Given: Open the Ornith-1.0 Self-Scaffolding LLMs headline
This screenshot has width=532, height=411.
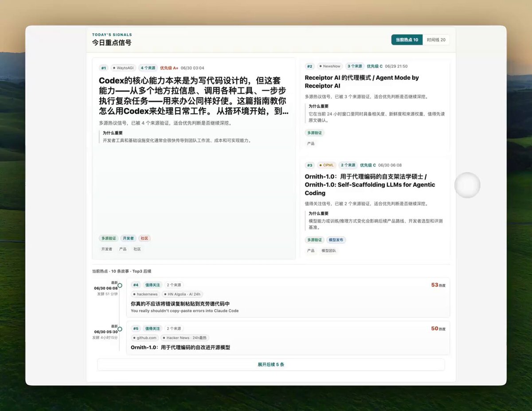Looking at the screenshot, I should tap(370, 185).
